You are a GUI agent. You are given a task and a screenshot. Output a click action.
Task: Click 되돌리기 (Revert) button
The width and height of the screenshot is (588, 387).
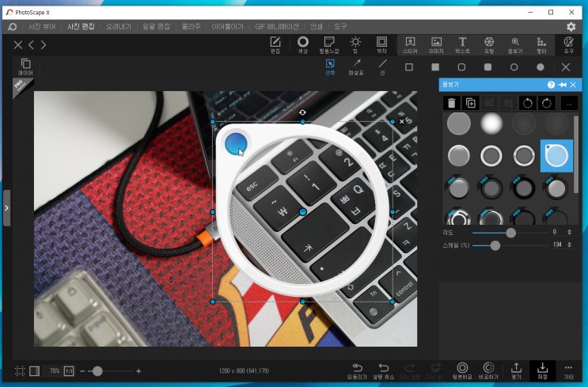357,371
